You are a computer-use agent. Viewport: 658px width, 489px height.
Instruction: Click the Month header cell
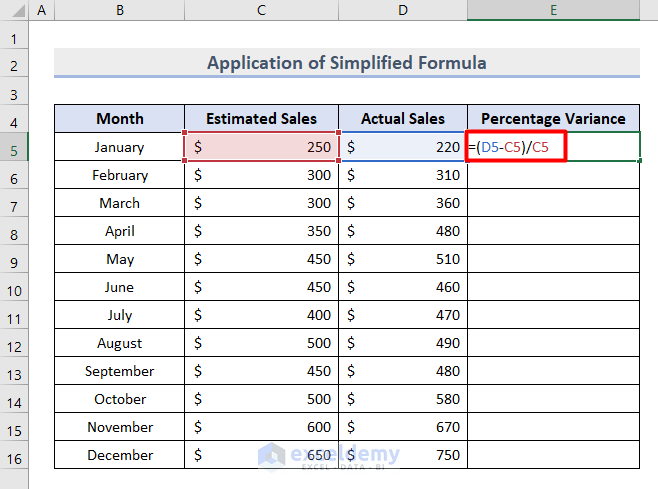click(x=119, y=119)
